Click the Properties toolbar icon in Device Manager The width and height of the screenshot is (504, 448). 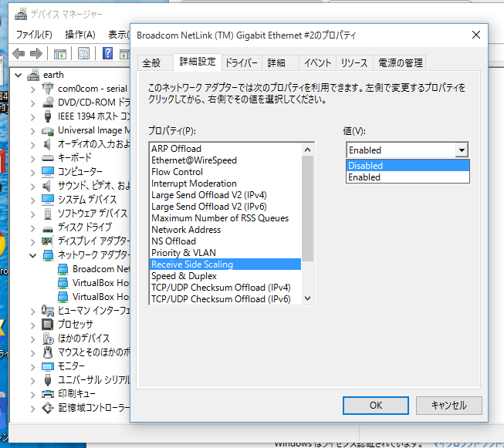[x=83, y=54]
